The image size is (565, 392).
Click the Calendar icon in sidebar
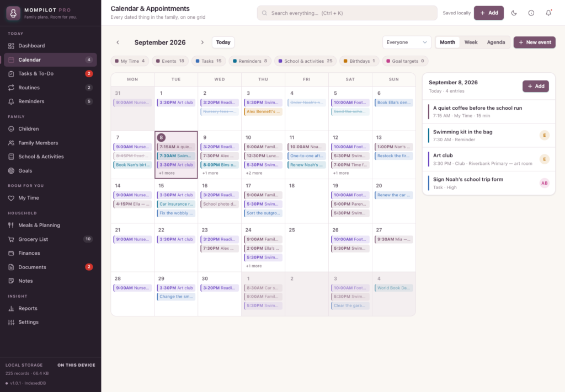[11, 60]
